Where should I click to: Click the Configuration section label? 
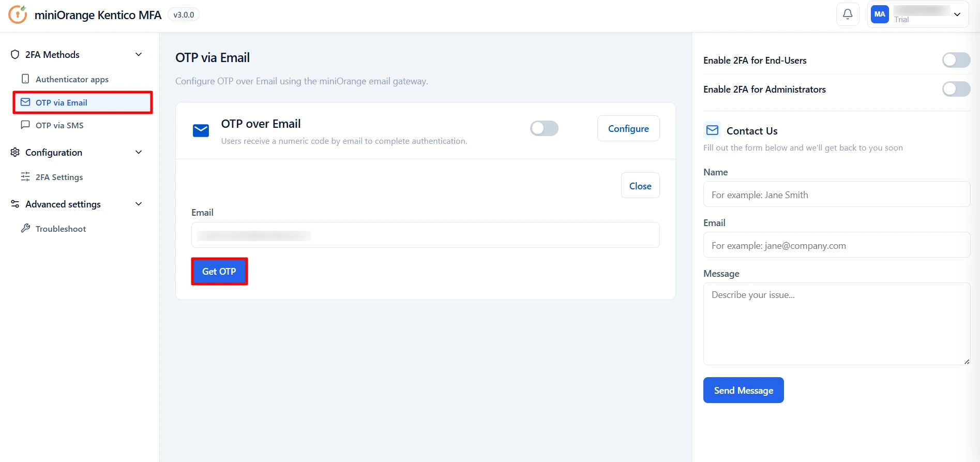[54, 152]
